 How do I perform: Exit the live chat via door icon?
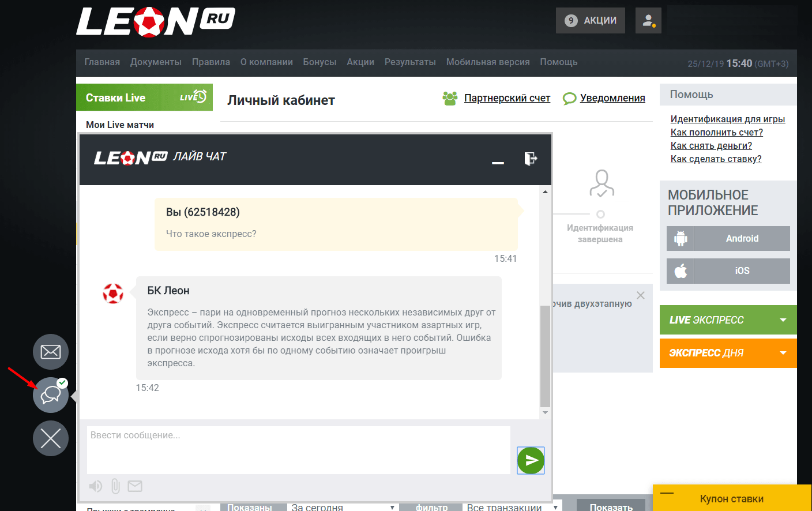[x=531, y=159]
